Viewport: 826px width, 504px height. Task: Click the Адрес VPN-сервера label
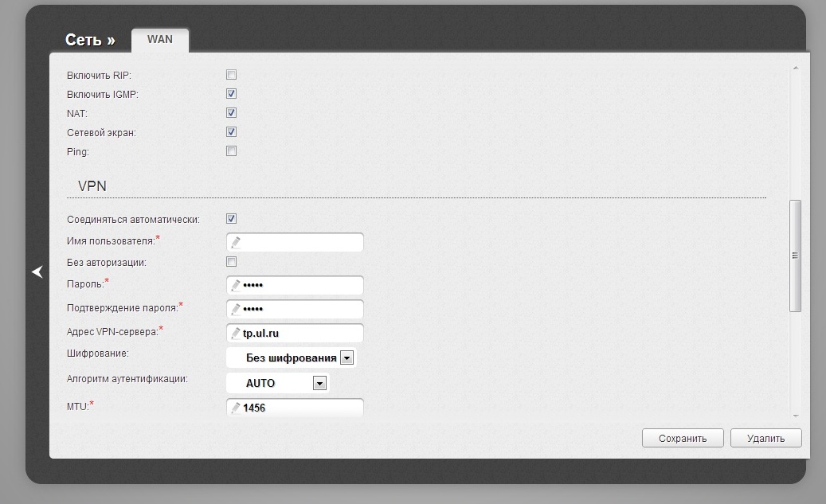(x=112, y=332)
